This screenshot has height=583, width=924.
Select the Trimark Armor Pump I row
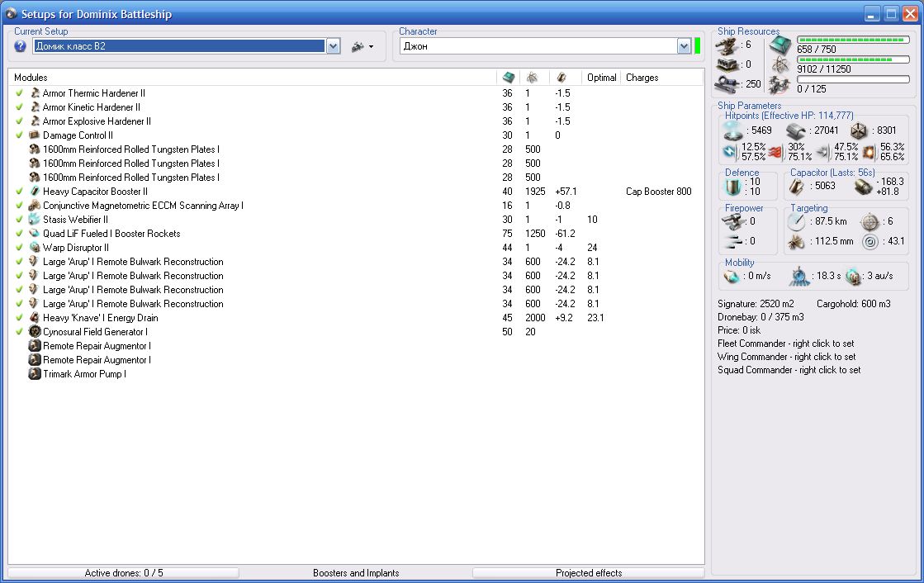[356, 374]
